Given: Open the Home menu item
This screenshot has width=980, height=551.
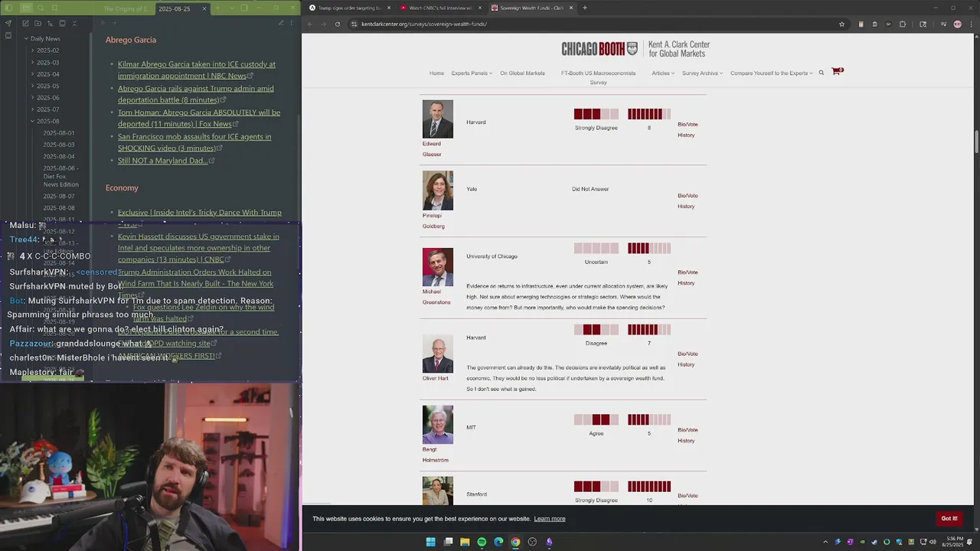Looking at the screenshot, I should (436, 73).
